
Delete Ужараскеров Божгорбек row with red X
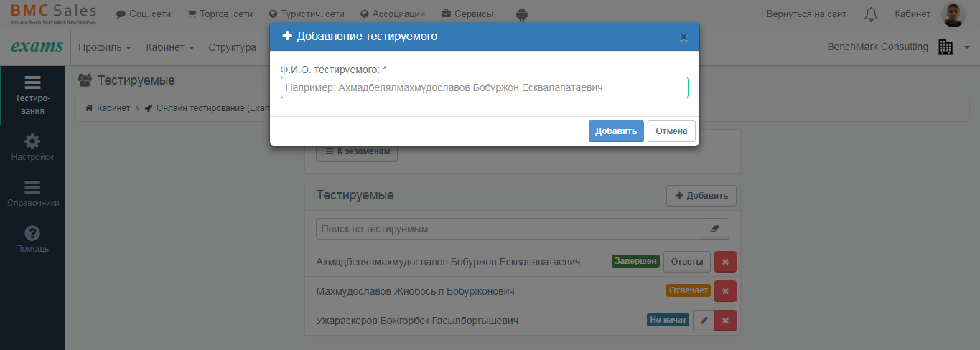click(725, 321)
